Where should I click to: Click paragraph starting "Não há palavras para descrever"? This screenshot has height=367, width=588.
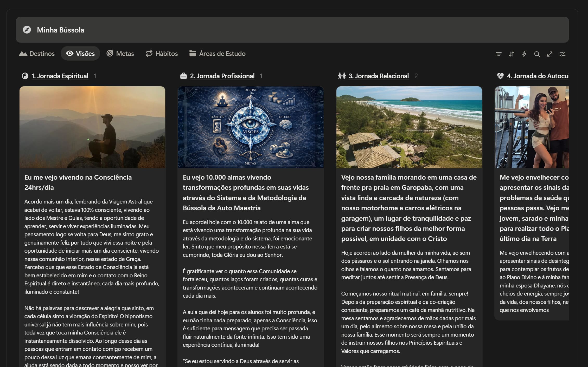[x=91, y=336]
